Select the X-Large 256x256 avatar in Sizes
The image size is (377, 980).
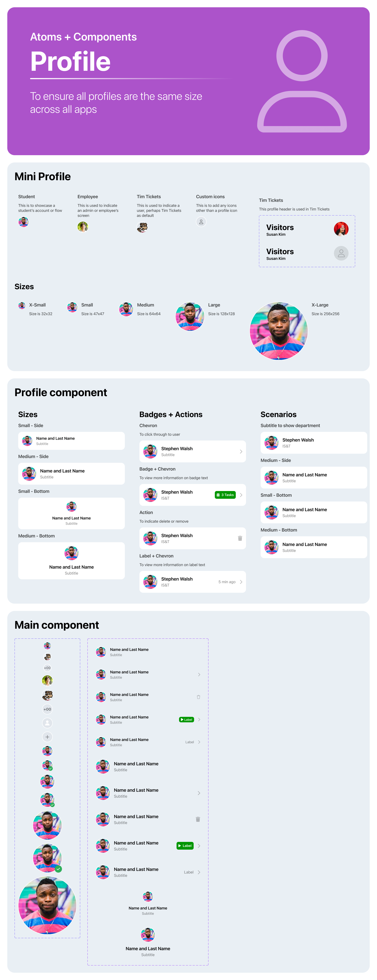point(279,331)
